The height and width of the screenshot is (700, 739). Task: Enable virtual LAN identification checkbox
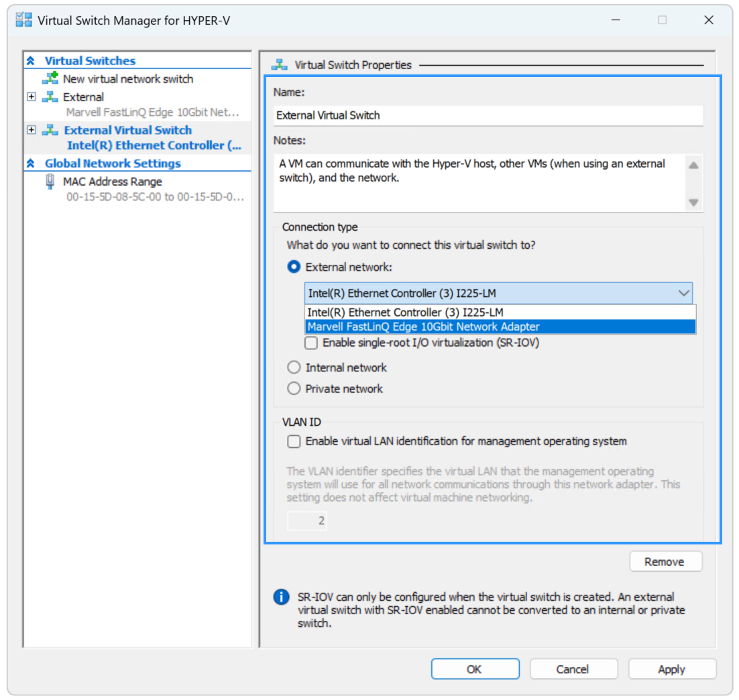point(294,441)
